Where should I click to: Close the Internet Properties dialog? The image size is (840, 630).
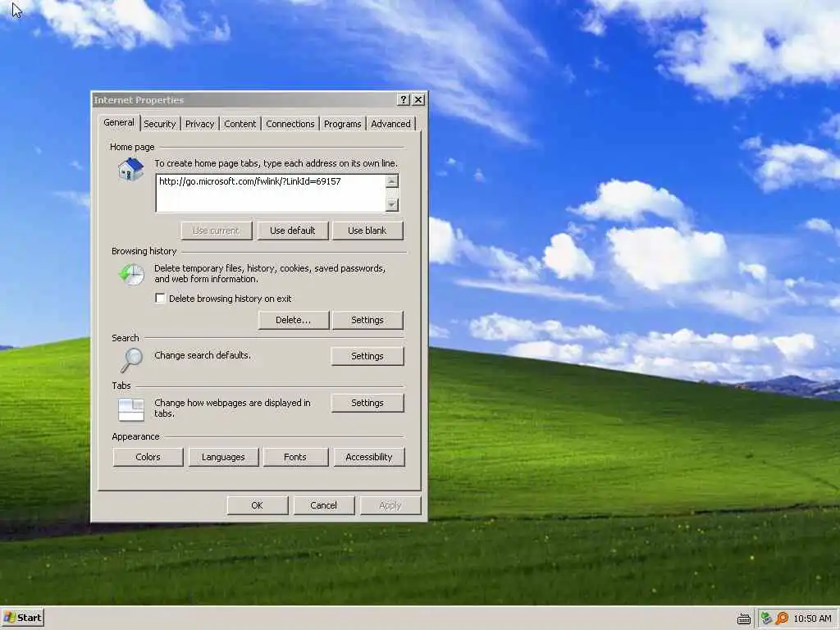(x=418, y=99)
